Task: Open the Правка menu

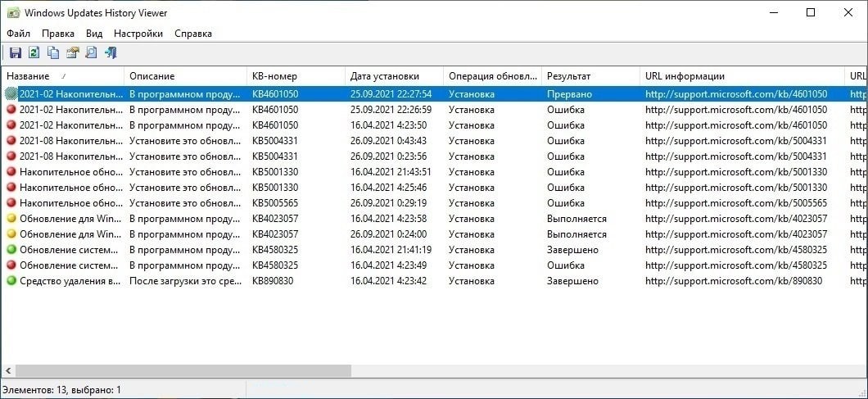Action: pyautogui.click(x=58, y=34)
